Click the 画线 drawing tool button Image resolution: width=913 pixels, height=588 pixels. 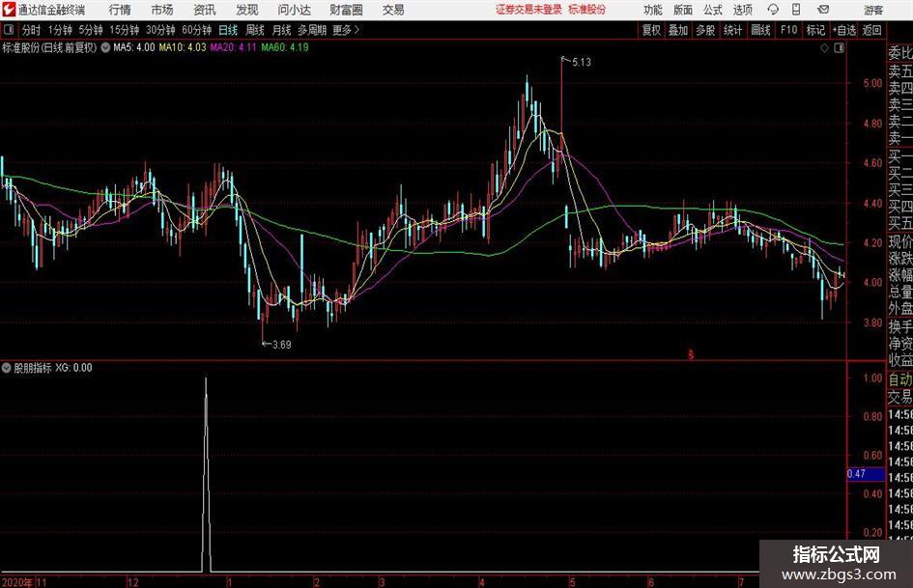(760, 30)
